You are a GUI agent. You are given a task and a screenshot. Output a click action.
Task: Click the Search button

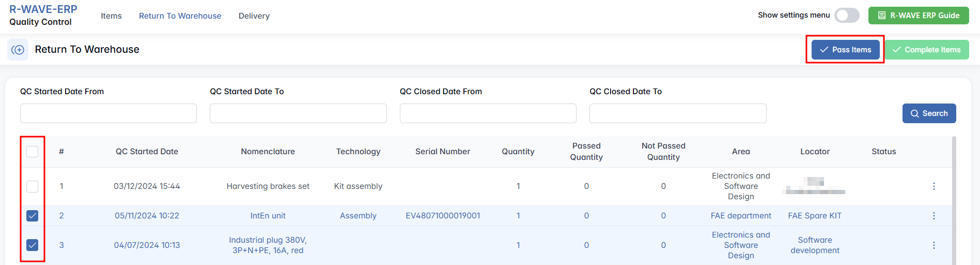929,113
